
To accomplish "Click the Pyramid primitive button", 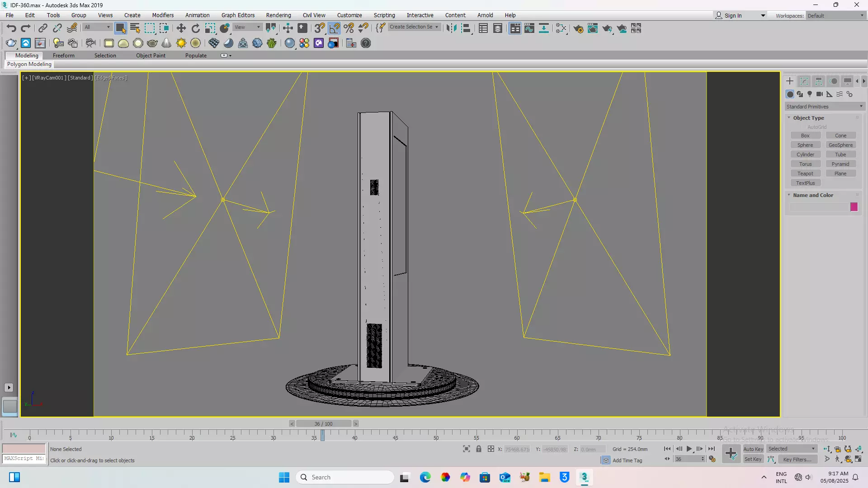I will click(840, 164).
